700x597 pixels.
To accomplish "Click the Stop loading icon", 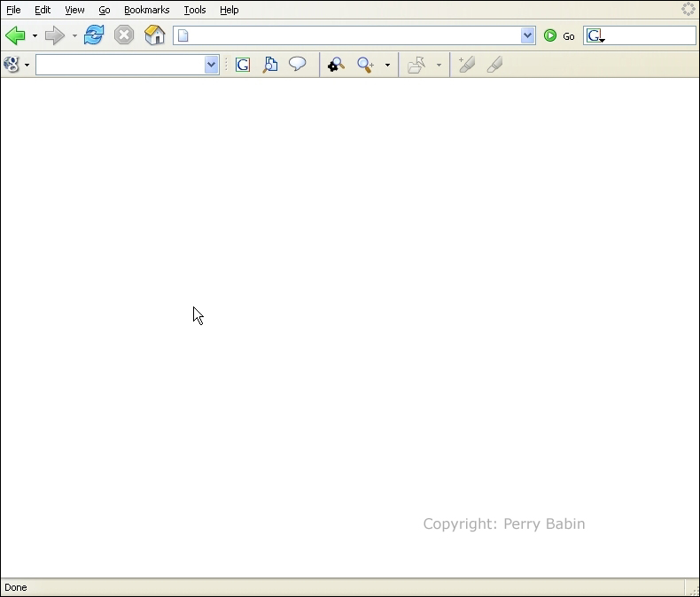I will coord(124,35).
